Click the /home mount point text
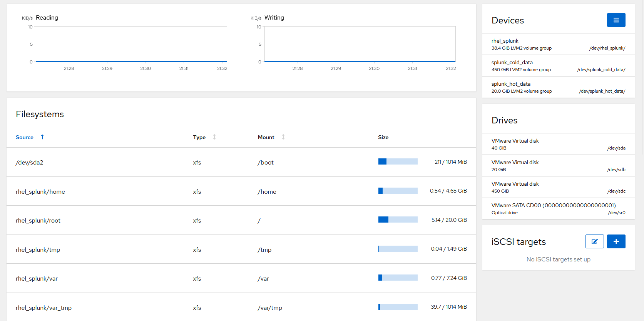Screen dimensions: 644x321 (x=267, y=192)
